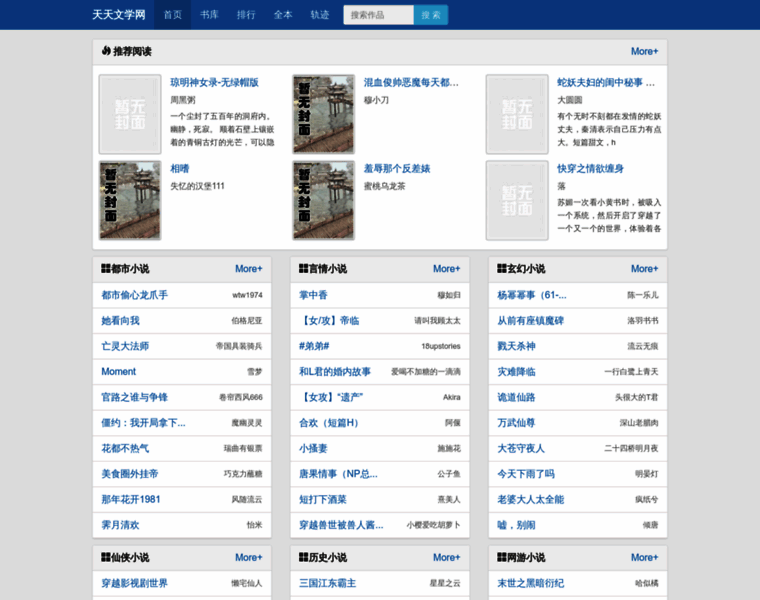Open More+ in the 玄幻小说 section
Screen dimensions: 760x600
(x=644, y=268)
